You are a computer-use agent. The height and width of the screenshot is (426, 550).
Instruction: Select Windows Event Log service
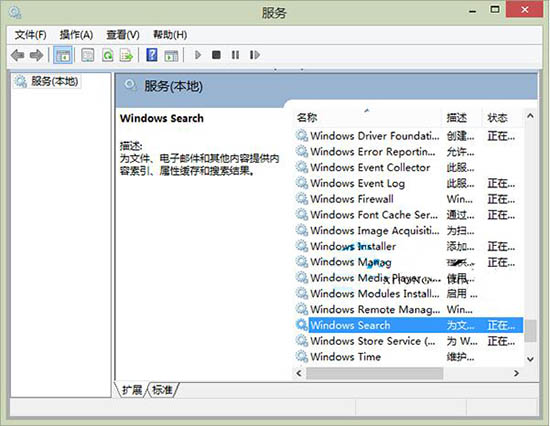point(357,183)
